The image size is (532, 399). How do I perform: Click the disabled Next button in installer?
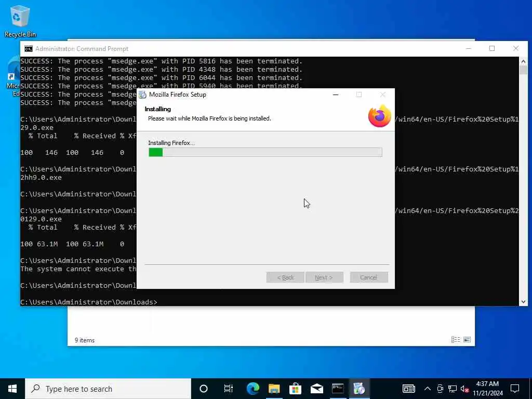pos(324,277)
